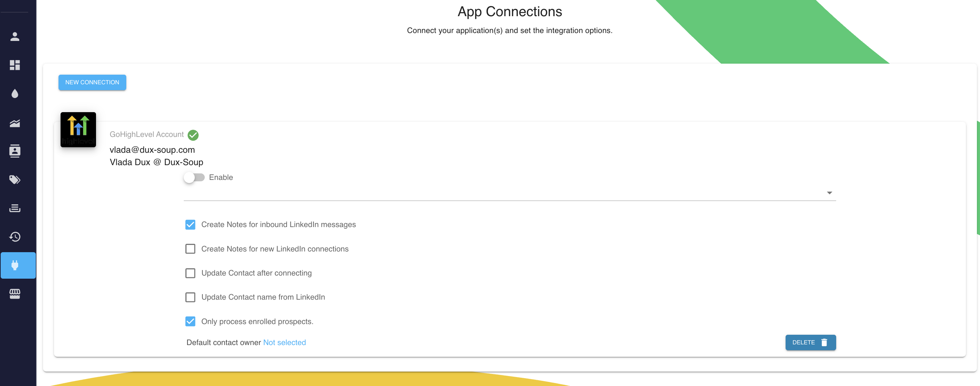Uncheck Only process enrolled prospects
Viewport: 980px width, 386px height.
tap(190, 321)
